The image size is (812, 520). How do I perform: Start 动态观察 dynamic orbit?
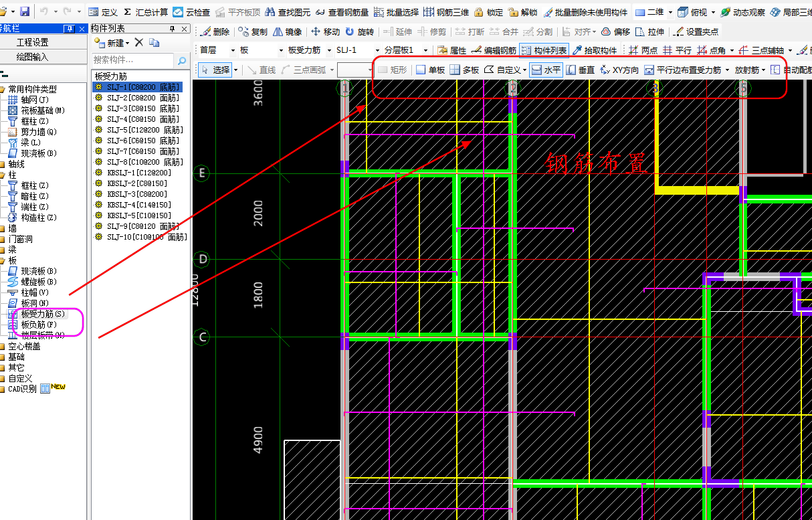pos(742,13)
